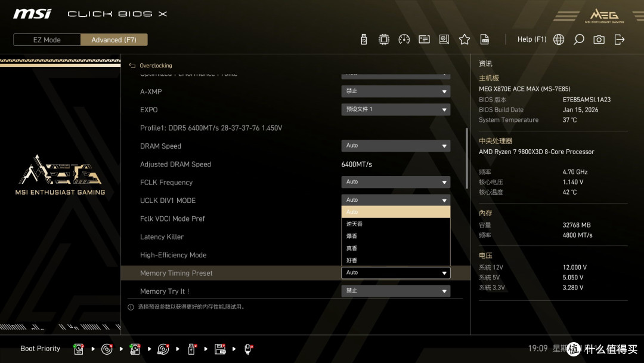Click the MEG logo in top-right header
Image resolution: width=644 pixels, height=363 pixels.
[x=604, y=16]
